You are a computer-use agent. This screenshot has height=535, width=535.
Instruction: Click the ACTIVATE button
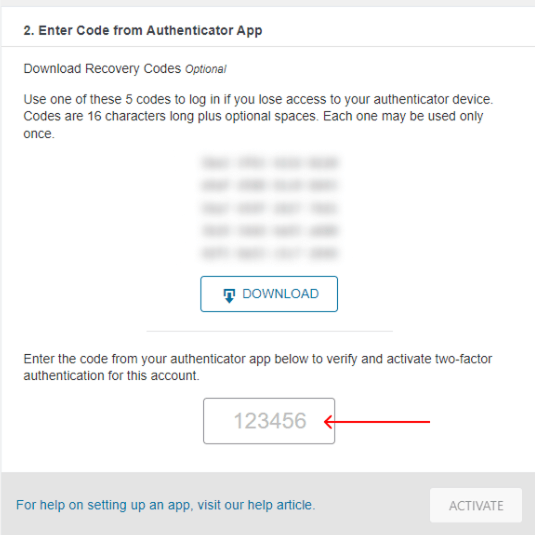pos(476,505)
